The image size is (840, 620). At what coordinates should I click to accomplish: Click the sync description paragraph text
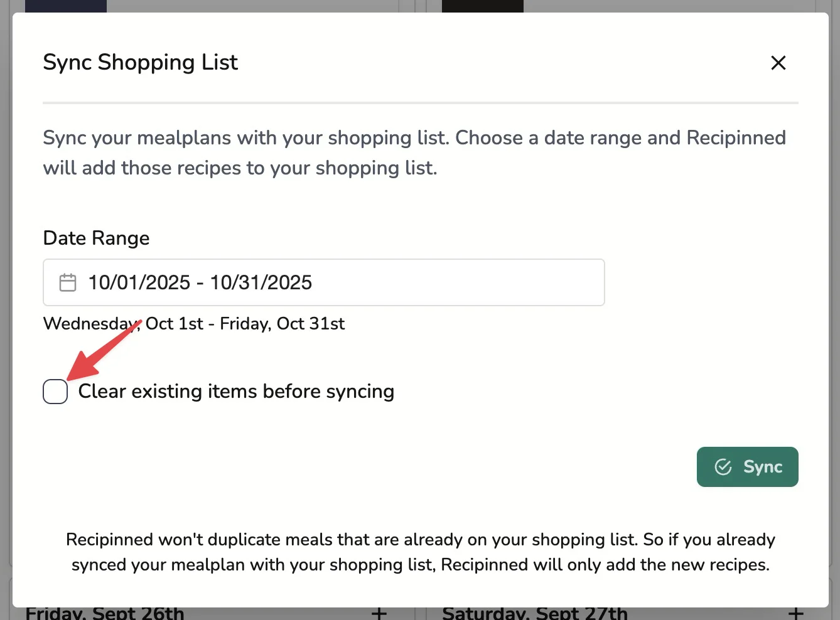(x=414, y=152)
